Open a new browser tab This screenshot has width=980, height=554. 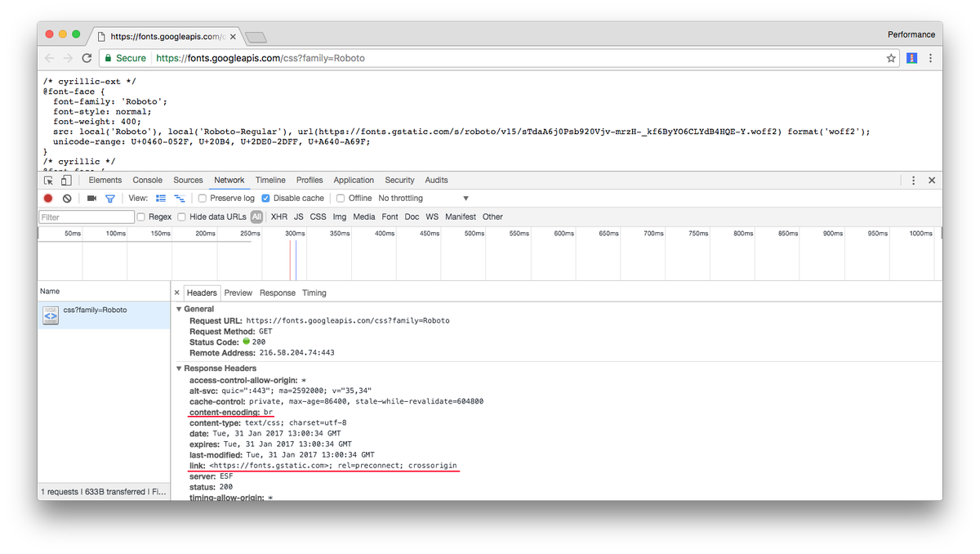click(x=256, y=38)
